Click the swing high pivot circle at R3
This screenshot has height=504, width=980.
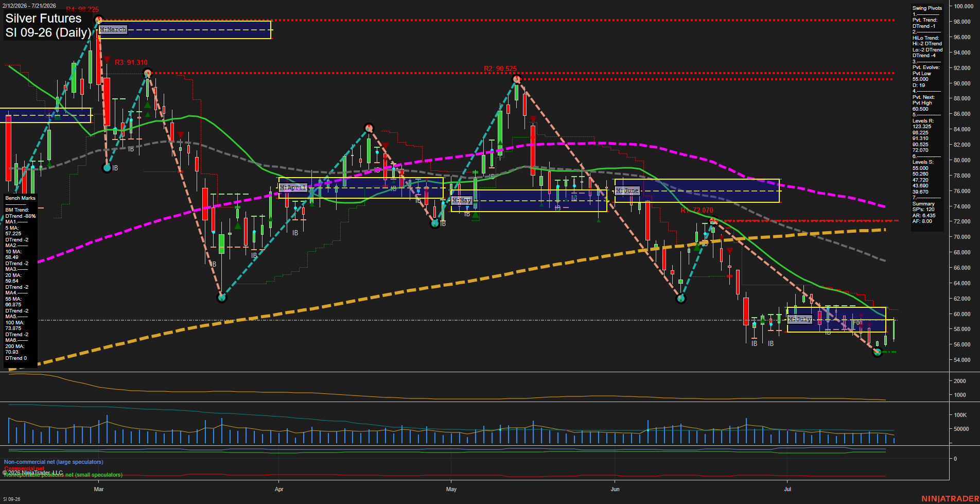tap(148, 73)
